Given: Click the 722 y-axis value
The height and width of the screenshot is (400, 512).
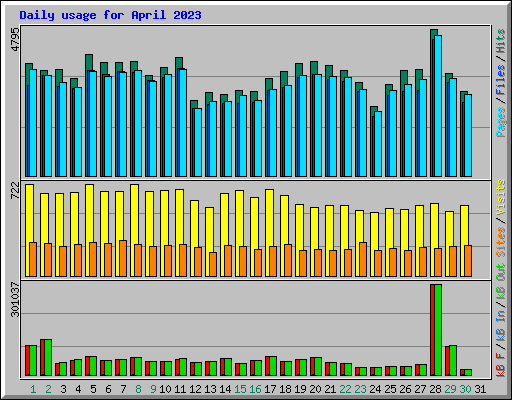Looking at the screenshot, I should tap(15, 190).
